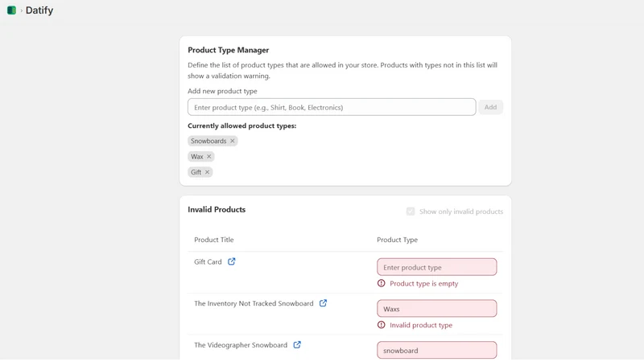The image size is (644, 362).
Task: Open Inventory Not Tracked Snowboard external link
Action: coord(324,303)
